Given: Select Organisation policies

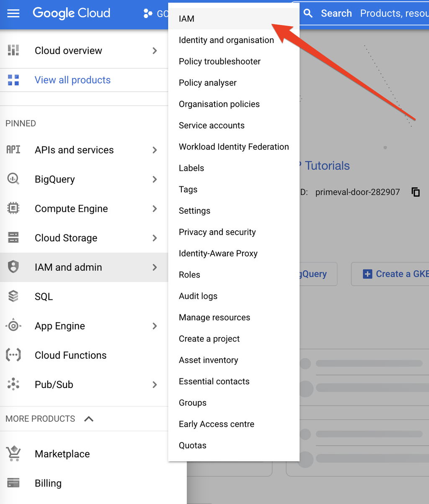Looking at the screenshot, I should 234,104.
